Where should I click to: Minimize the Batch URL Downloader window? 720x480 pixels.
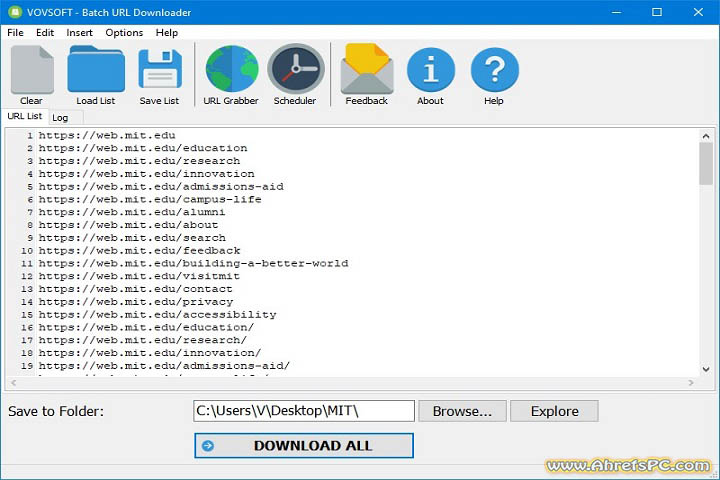[x=617, y=12]
